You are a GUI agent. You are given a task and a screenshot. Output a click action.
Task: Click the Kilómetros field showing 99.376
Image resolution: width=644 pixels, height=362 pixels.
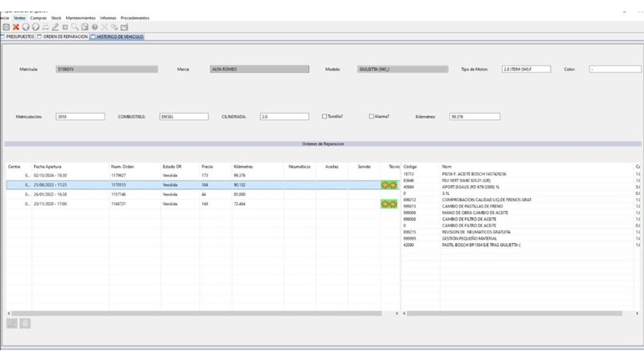click(x=475, y=117)
